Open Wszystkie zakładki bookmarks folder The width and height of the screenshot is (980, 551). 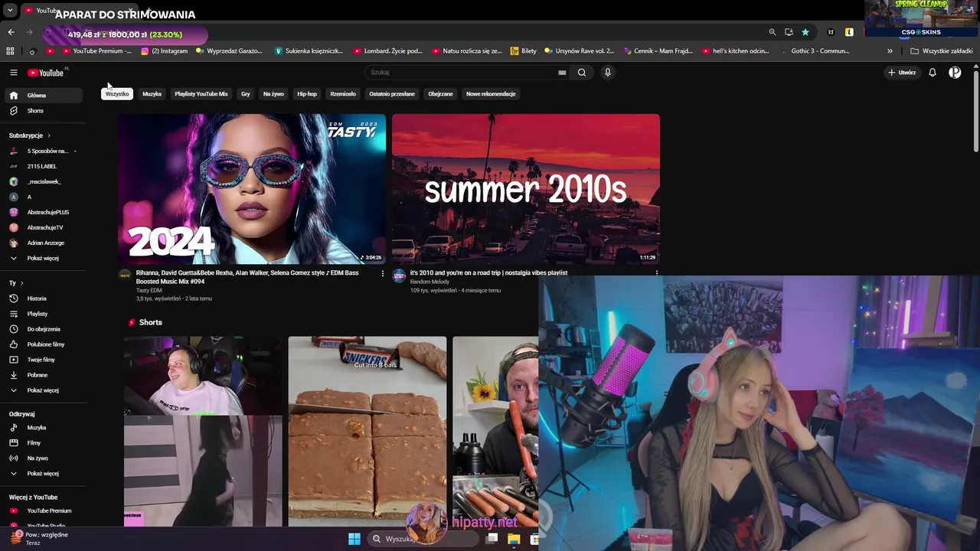pyautogui.click(x=942, y=51)
